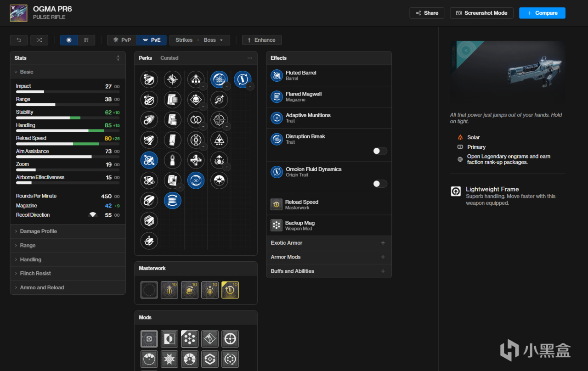Select the snowflake-shaped mod icon

[x=170, y=359]
